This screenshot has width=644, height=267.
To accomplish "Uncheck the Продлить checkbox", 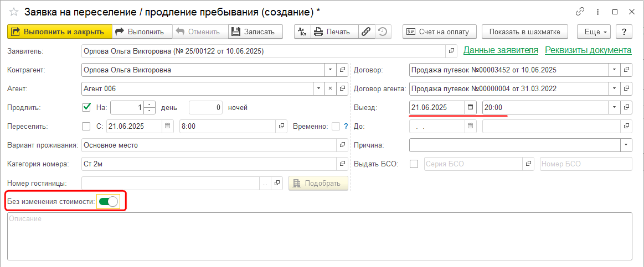I will coord(86,107).
